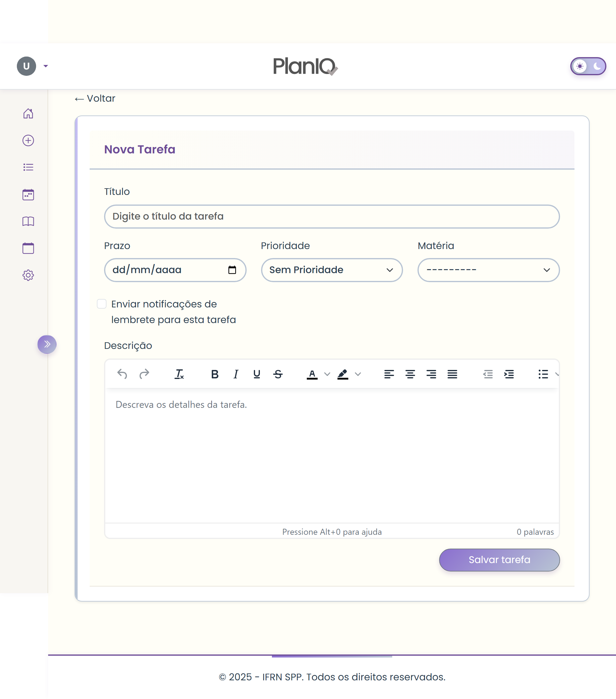Click the strikethrough icon
Screen dimensions: 616x699
[278, 374]
